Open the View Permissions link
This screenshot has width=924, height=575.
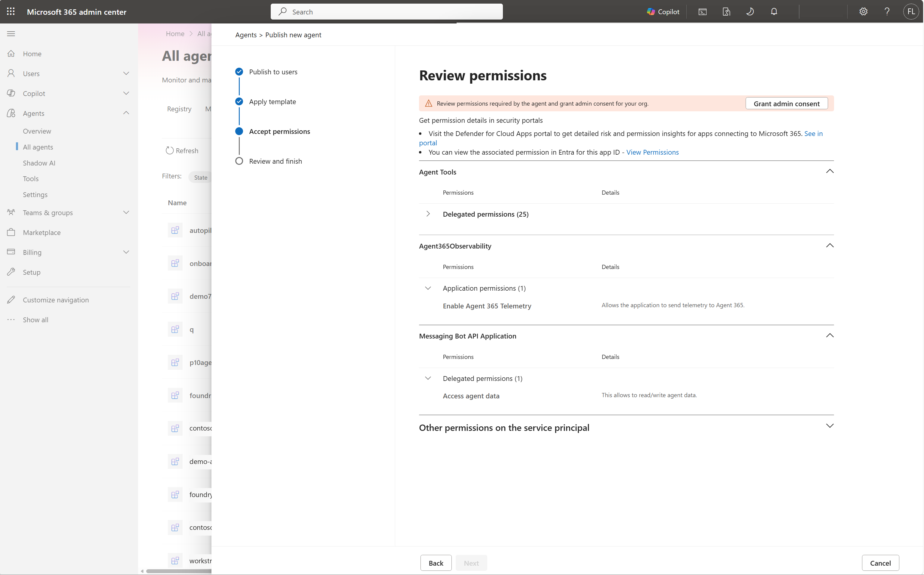(x=652, y=152)
